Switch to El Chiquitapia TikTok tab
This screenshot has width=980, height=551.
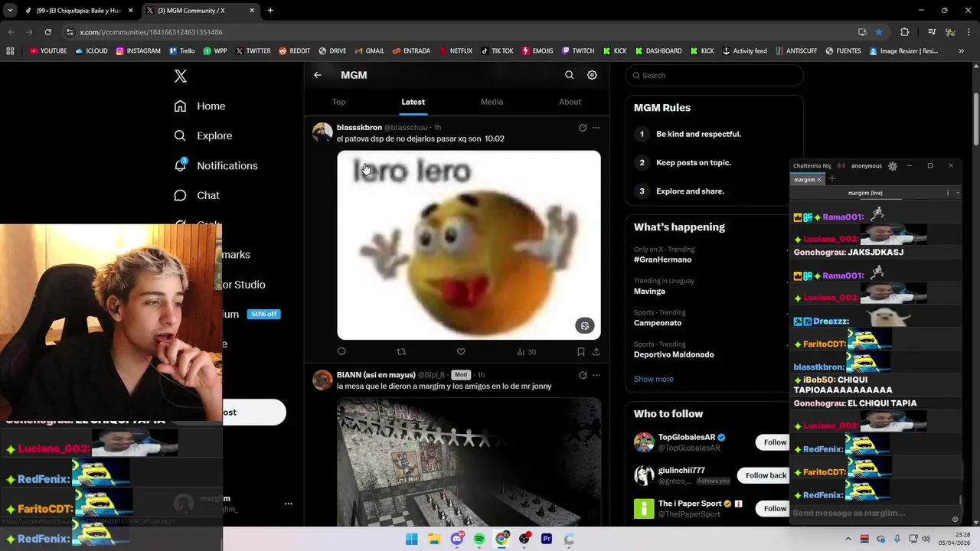79,11
